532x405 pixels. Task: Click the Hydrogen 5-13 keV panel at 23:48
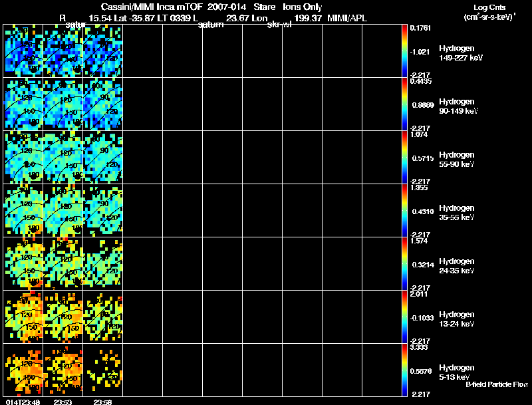pos(23,370)
